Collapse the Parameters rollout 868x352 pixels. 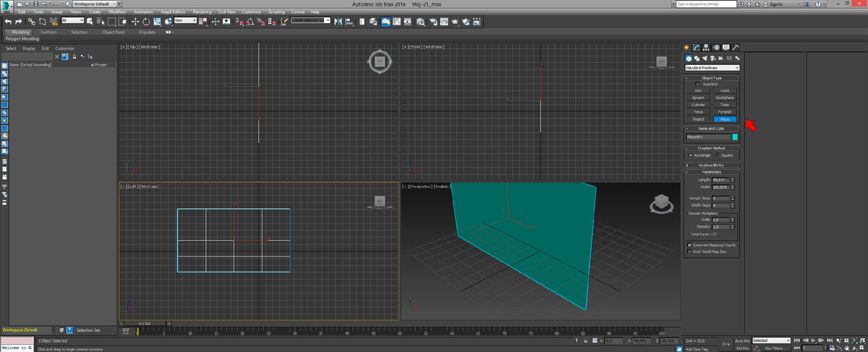(x=712, y=171)
